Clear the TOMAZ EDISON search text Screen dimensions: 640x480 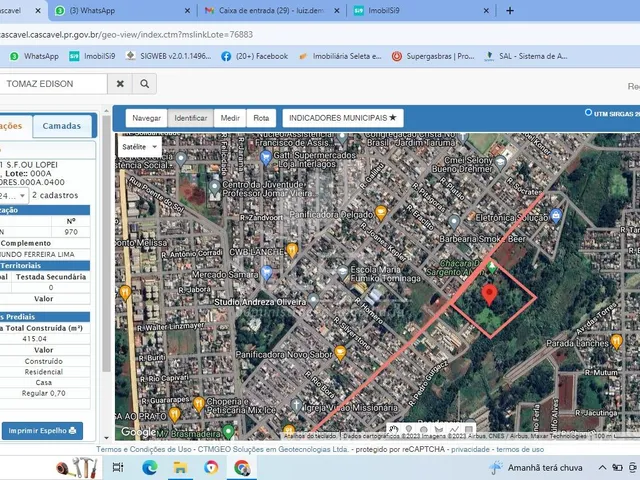pos(120,84)
